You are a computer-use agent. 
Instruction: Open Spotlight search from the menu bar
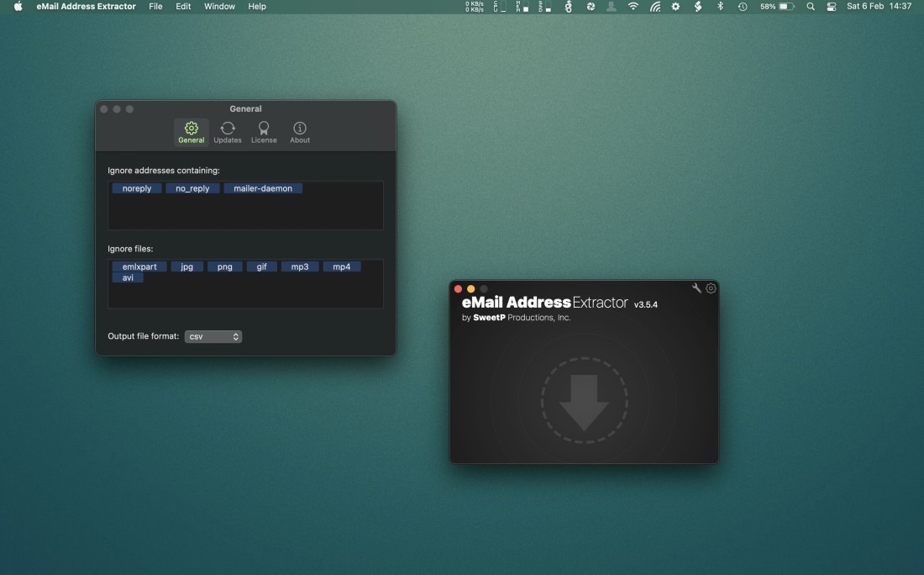810,7
